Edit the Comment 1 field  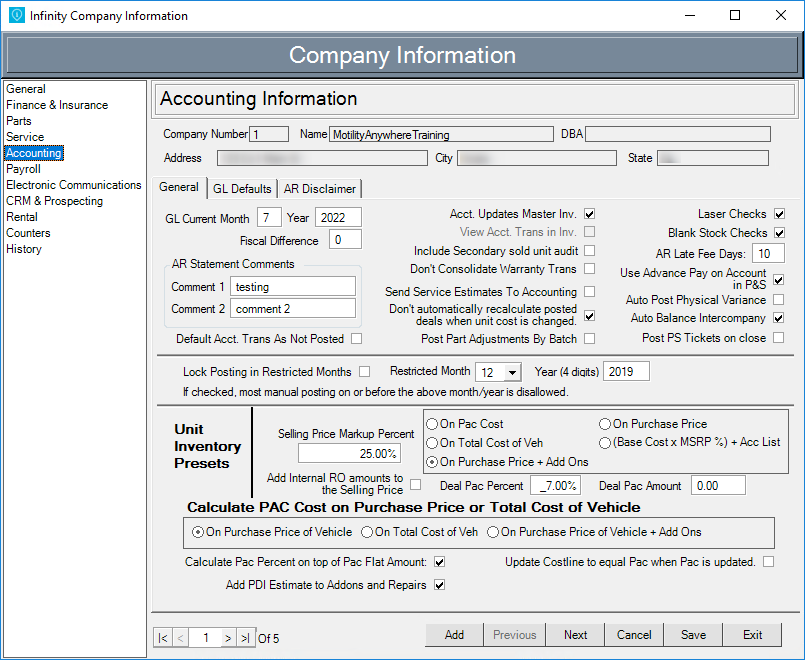[x=293, y=286]
